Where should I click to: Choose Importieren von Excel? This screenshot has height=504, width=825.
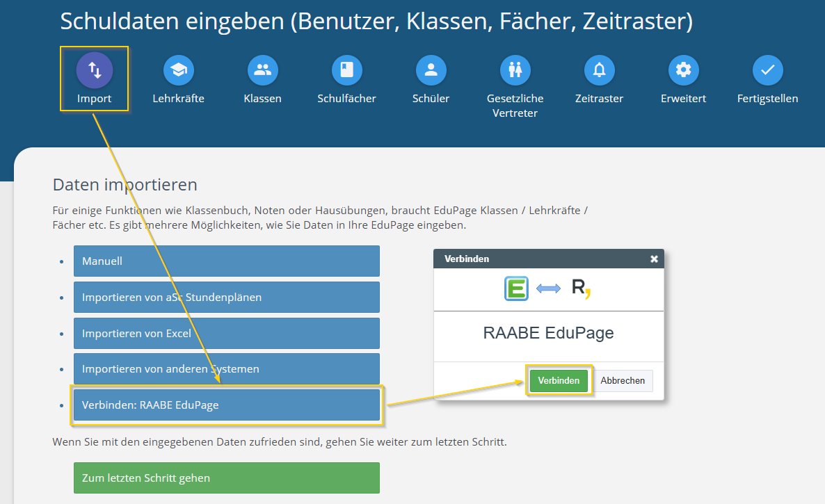227,333
